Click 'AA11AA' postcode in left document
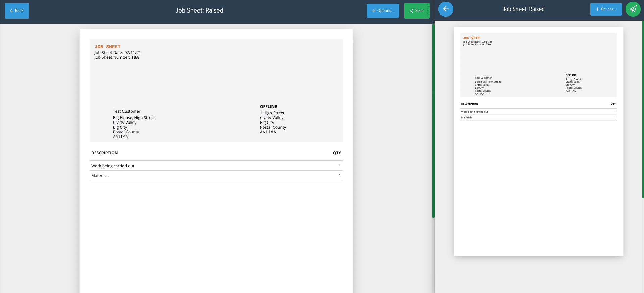644x293 pixels. point(120,137)
